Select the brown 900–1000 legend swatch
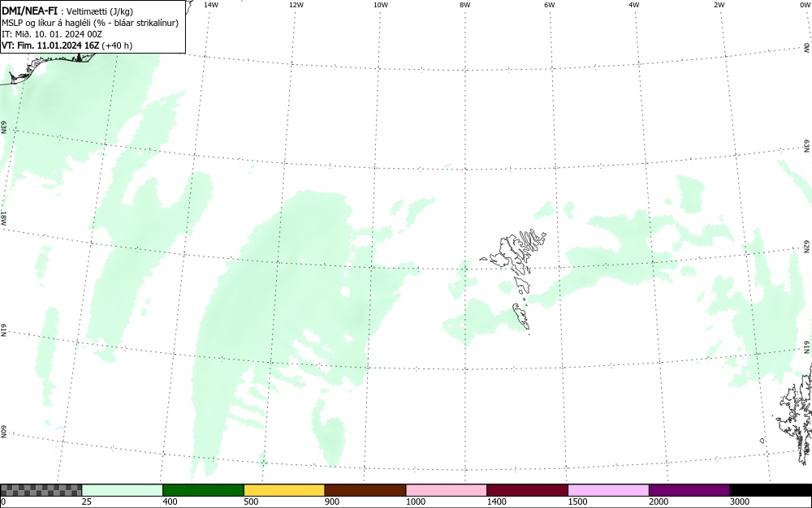Image resolution: width=812 pixels, height=508 pixels. (x=365, y=490)
